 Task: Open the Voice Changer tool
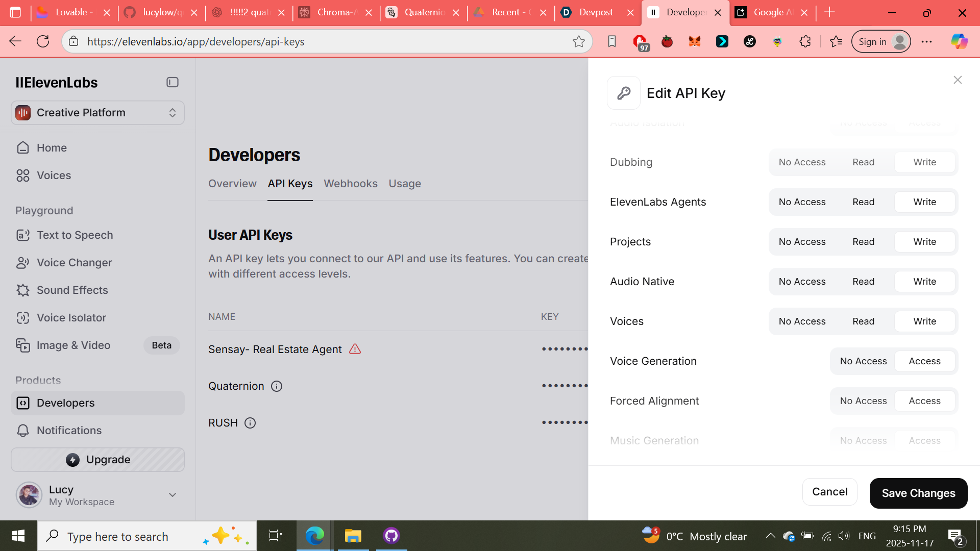coord(74,262)
